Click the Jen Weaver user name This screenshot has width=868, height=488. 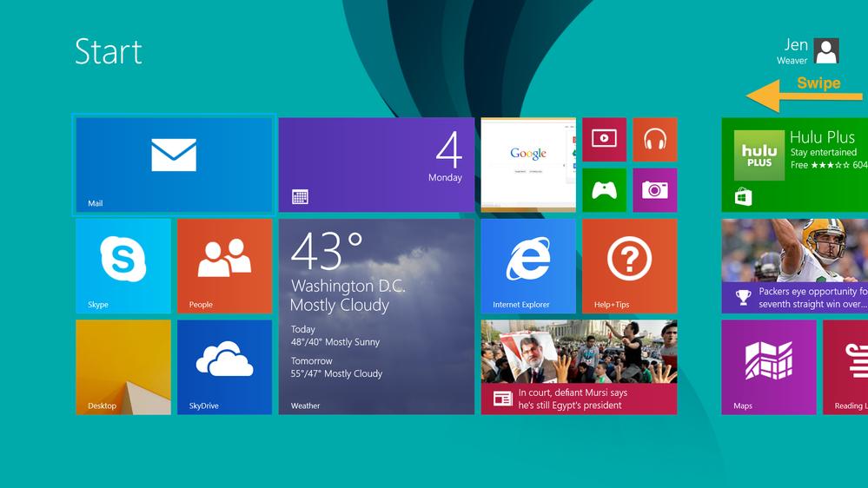tap(792, 51)
